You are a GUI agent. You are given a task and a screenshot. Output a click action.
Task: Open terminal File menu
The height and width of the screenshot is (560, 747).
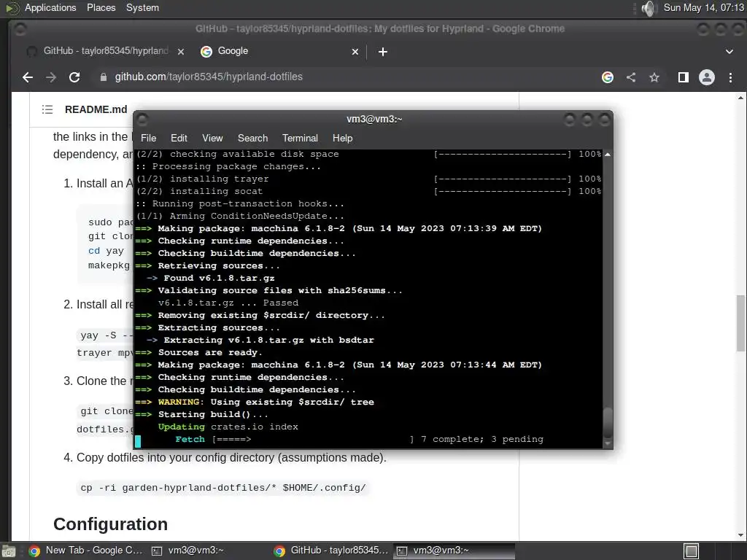(148, 138)
